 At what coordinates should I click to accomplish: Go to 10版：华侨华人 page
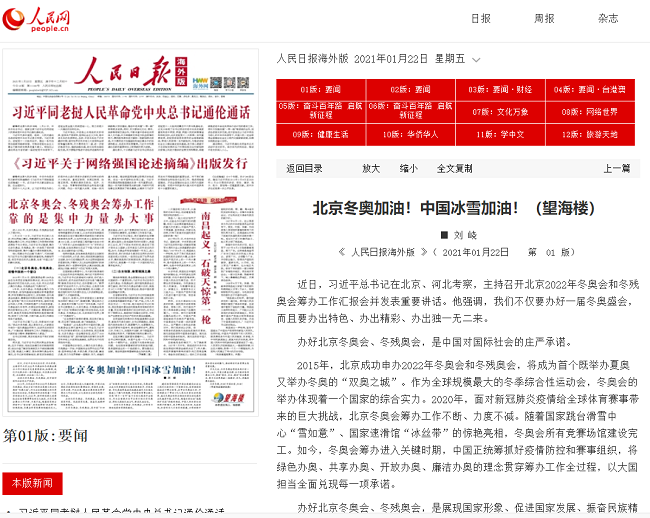tap(411, 135)
